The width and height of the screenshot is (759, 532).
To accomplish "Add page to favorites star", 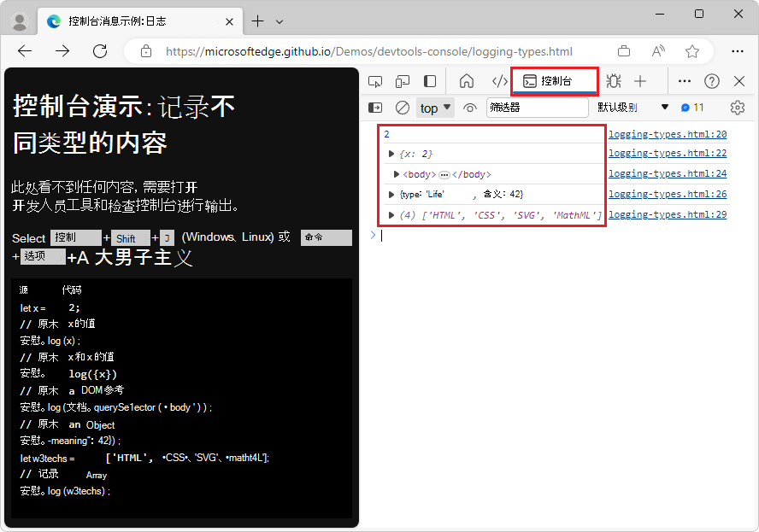I will click(692, 51).
